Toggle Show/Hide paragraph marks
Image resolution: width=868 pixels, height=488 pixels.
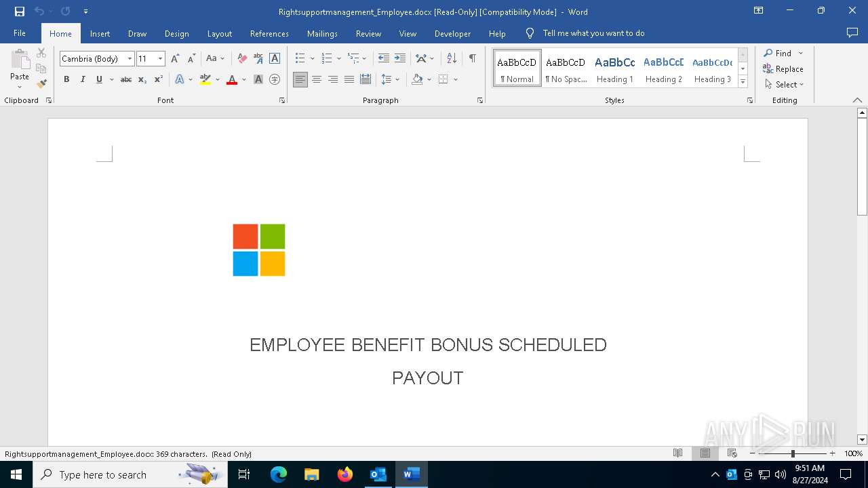point(472,59)
